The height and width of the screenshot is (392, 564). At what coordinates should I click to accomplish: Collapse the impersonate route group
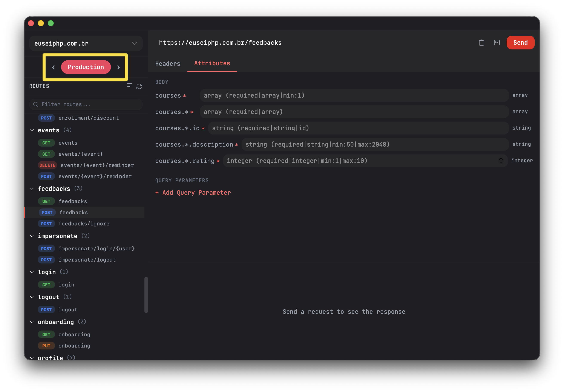click(32, 236)
